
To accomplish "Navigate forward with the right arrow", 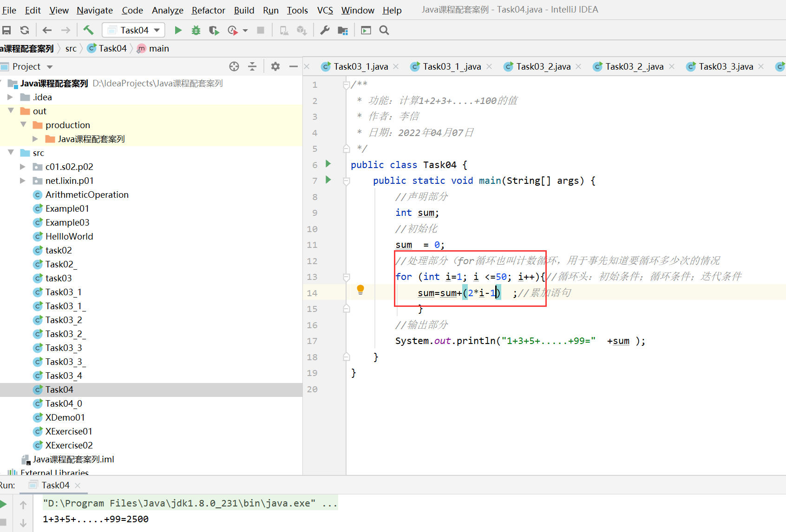I will (x=65, y=30).
